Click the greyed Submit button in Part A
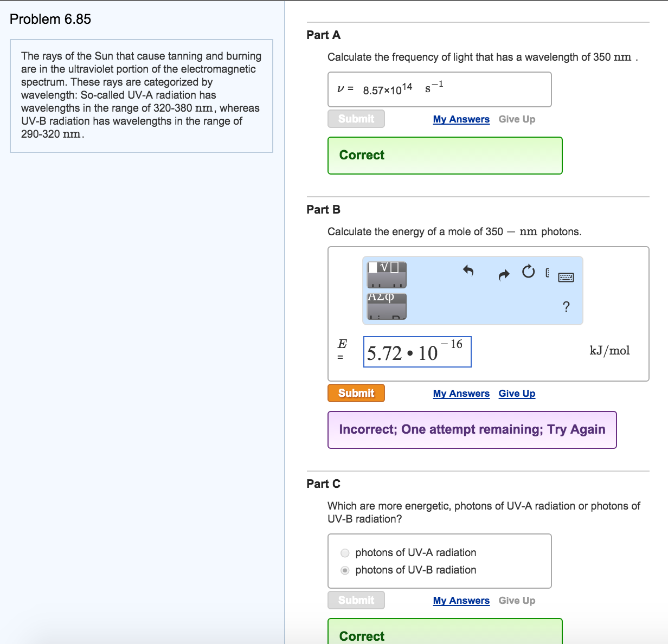This screenshot has height=644, width=668. tap(356, 119)
